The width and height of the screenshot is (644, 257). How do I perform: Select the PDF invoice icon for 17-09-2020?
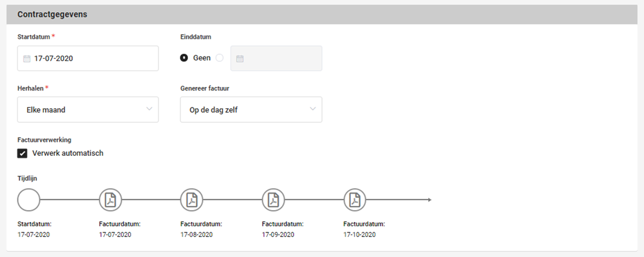click(274, 200)
